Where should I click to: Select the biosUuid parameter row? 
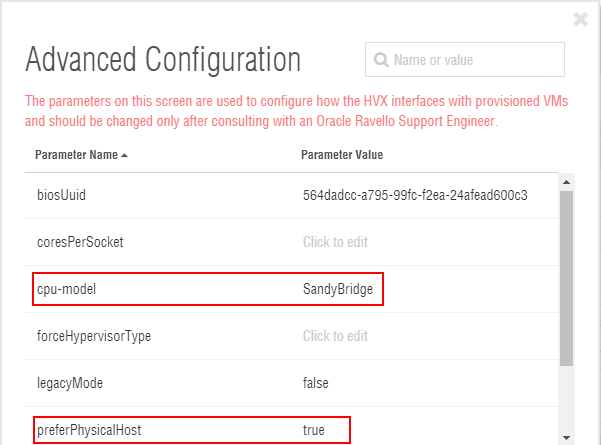(x=61, y=194)
